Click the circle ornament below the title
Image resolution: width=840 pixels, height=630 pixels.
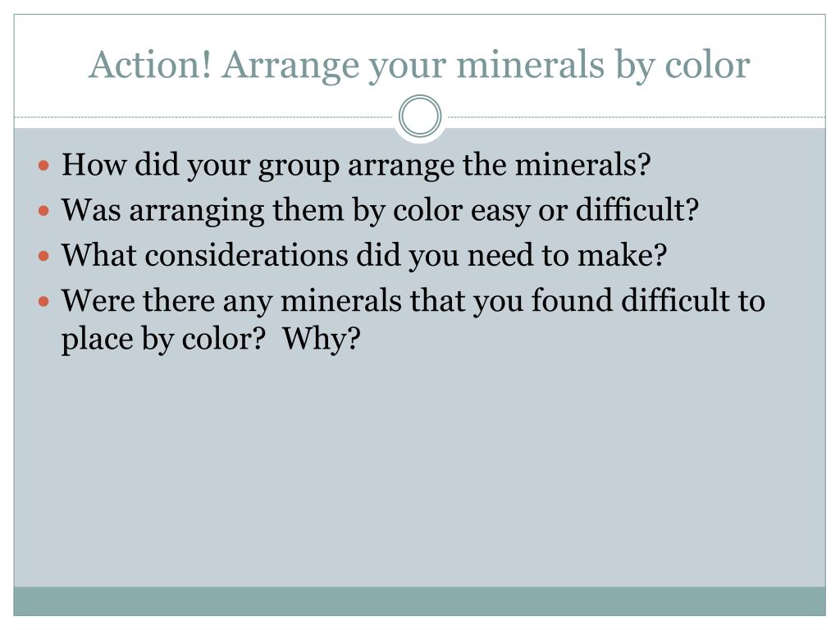tap(420, 116)
